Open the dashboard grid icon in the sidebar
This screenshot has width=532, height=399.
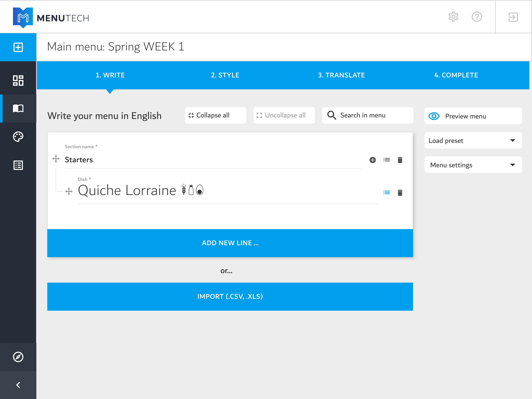(18, 80)
